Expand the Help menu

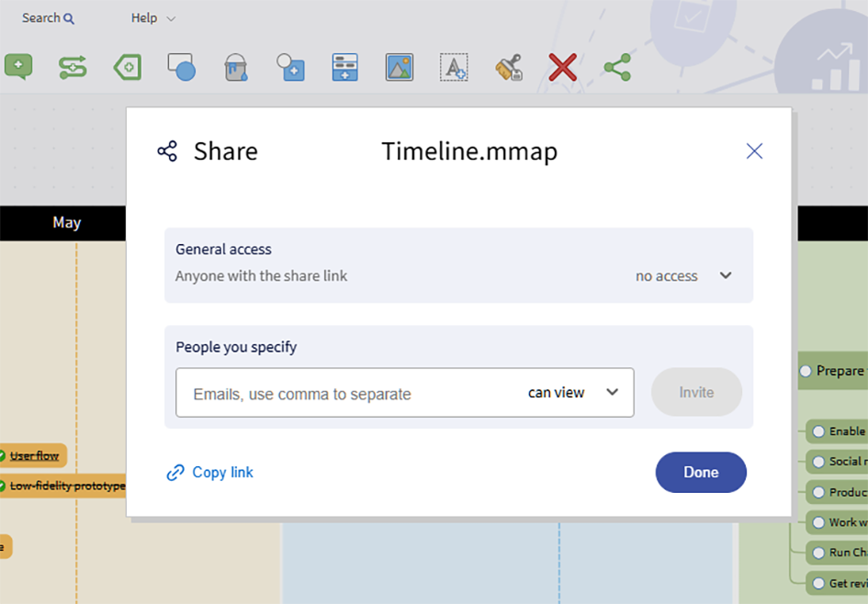click(x=152, y=17)
